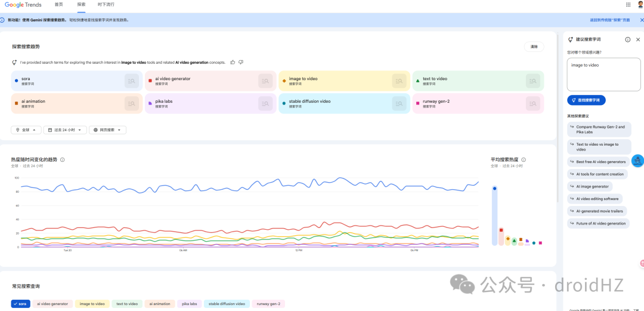Click thumbs down on the Gemini suggestion

click(241, 62)
